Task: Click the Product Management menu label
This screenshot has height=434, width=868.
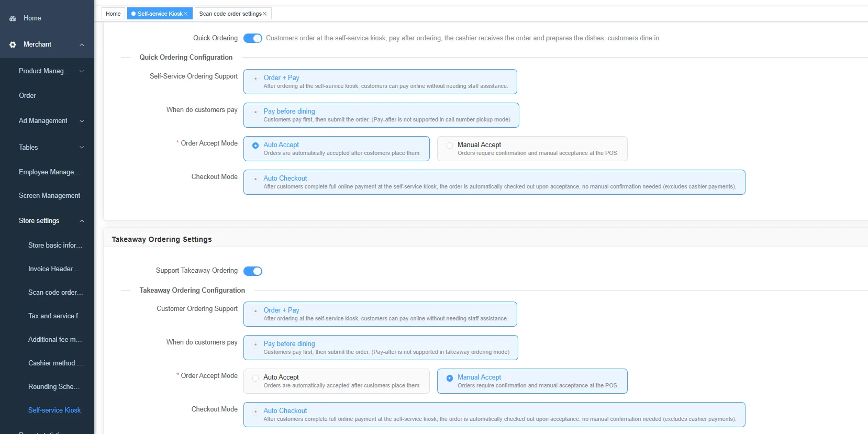Action: point(44,71)
